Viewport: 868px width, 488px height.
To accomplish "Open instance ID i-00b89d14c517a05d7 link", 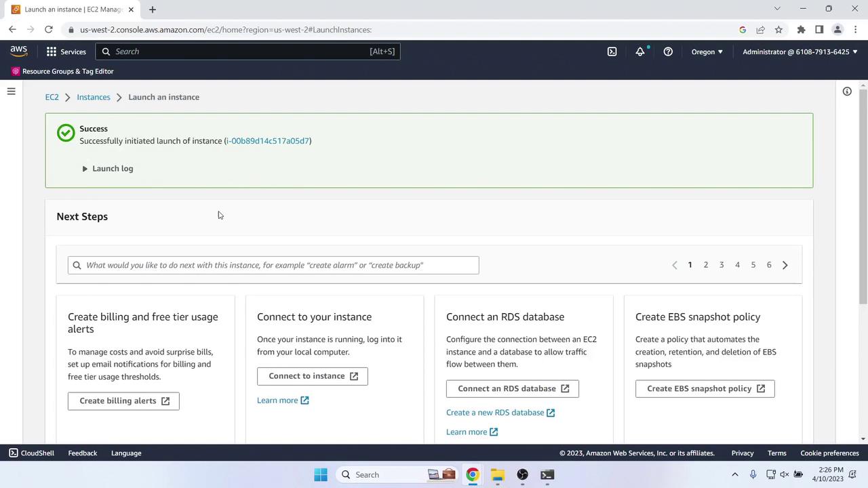I will [268, 141].
